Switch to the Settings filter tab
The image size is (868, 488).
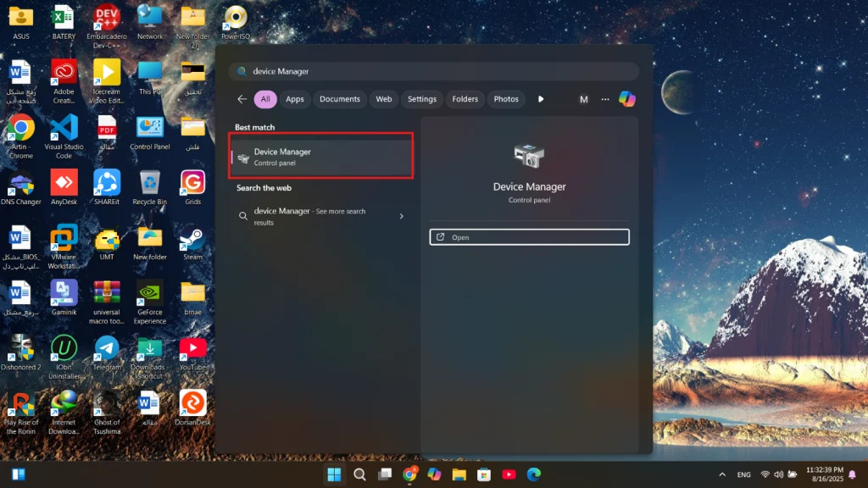[x=421, y=99]
